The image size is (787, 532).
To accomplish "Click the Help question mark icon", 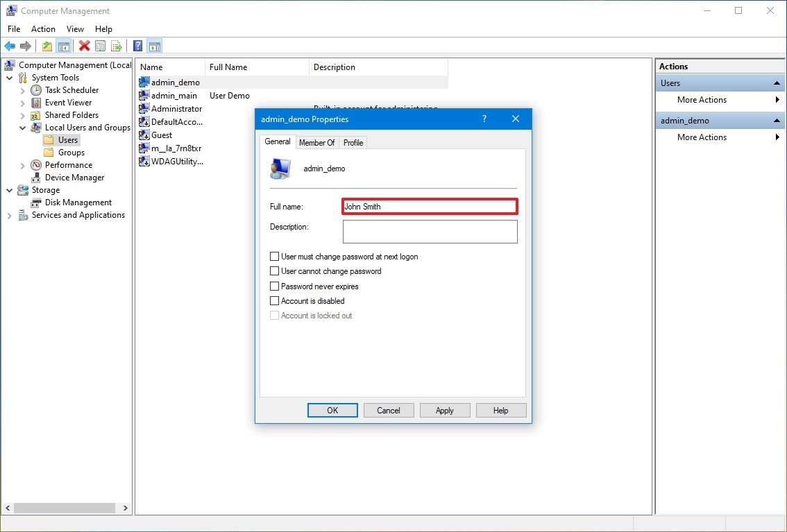I will 137,46.
